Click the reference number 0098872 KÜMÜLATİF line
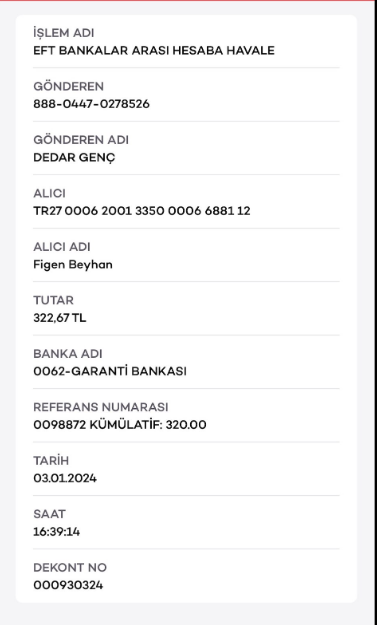 (120, 425)
